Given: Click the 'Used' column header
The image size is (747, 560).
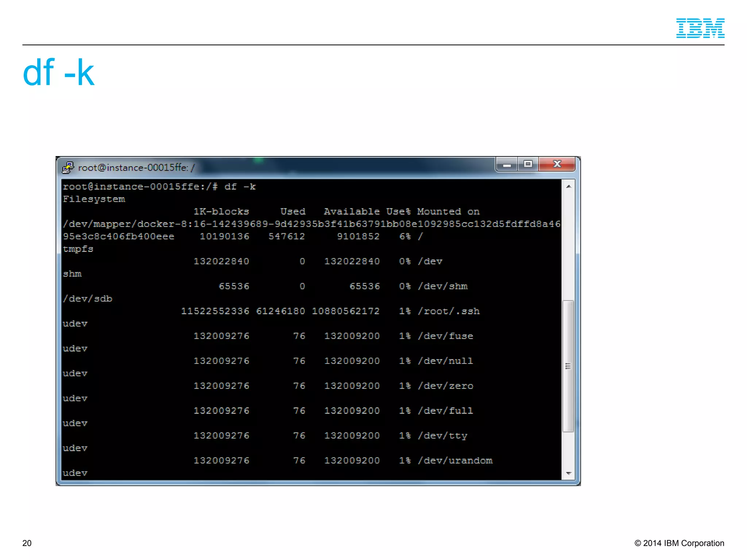Looking at the screenshot, I should click(293, 211).
